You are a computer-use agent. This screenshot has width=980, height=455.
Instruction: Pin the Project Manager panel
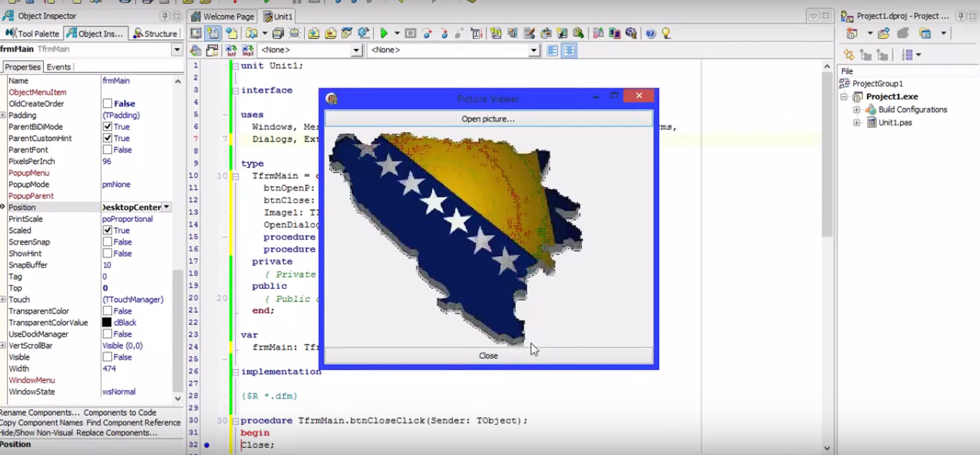tap(960, 16)
